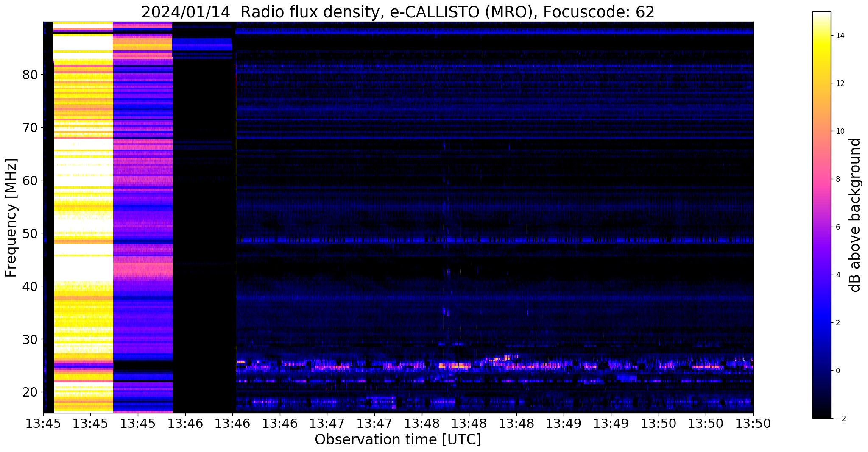Viewport: 868px width, 452px height.
Task: Select the 30 tick on frequency axis
Action: [31, 339]
